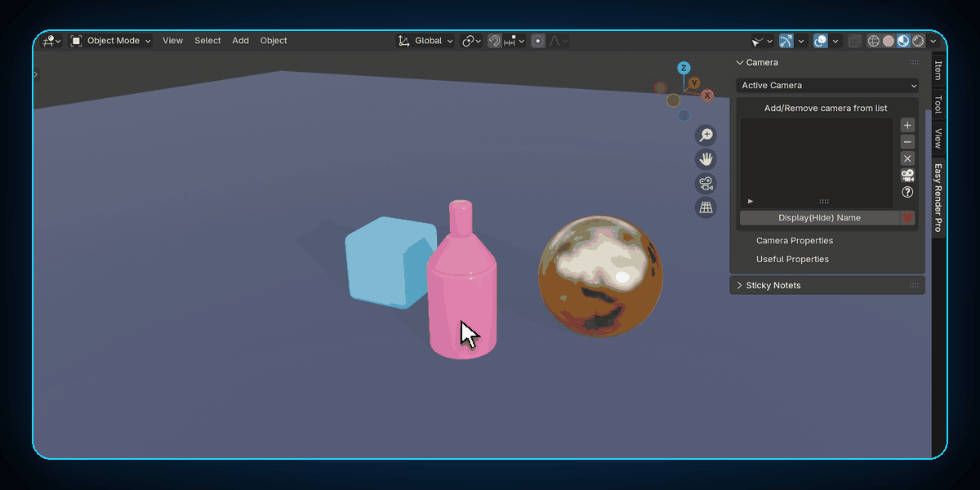This screenshot has width=980, height=490.
Task: Open proportional editing falloff dropdown
Action: tap(559, 40)
